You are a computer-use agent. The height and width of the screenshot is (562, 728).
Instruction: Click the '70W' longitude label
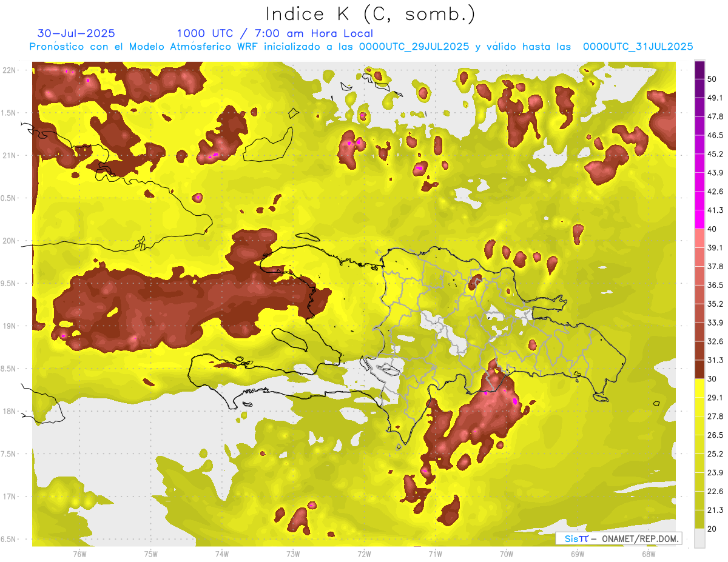point(506,554)
